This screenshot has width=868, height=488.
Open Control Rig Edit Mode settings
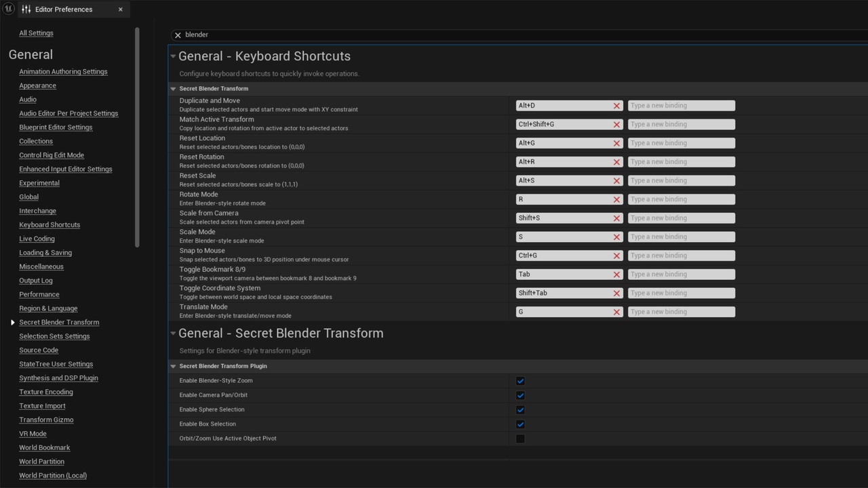[52, 155]
